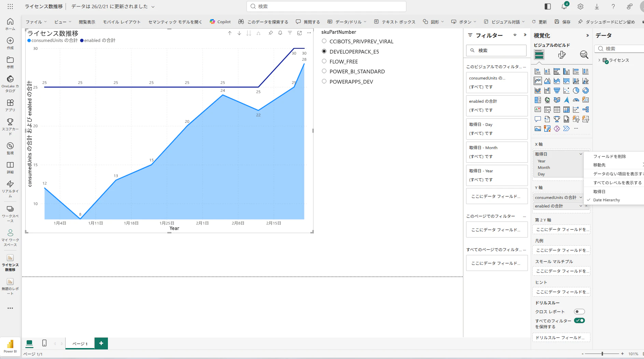
Task: Pick the gauge visual type
Action: [x=576, y=100]
